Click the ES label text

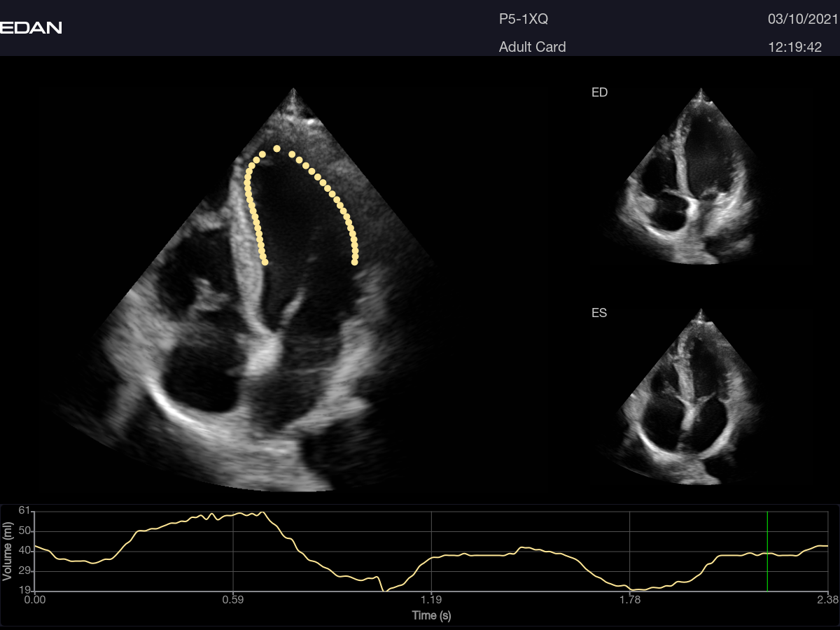click(x=599, y=313)
